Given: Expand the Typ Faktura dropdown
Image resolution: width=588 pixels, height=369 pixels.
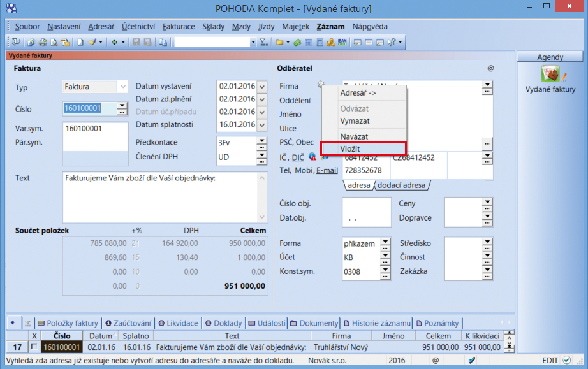Looking at the screenshot, I should point(123,87).
